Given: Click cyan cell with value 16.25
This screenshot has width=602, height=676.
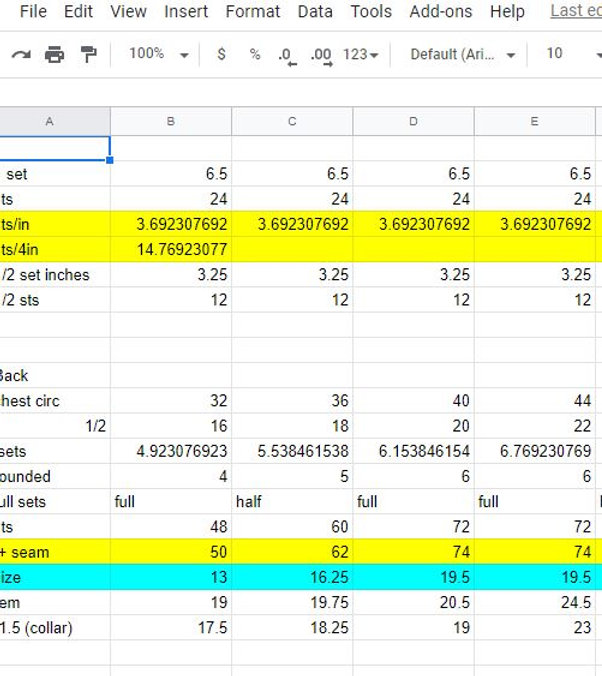Looking at the screenshot, I should [292, 577].
